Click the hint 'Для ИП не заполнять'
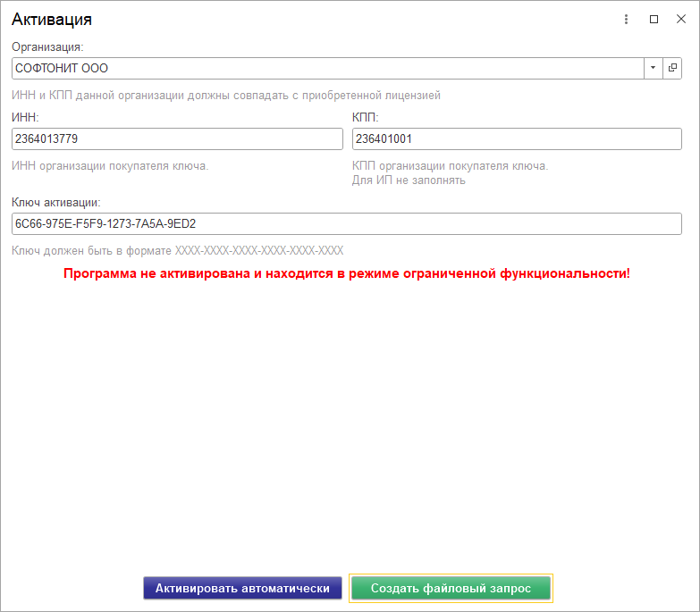Screen dimensions: 700x612 point(409,180)
